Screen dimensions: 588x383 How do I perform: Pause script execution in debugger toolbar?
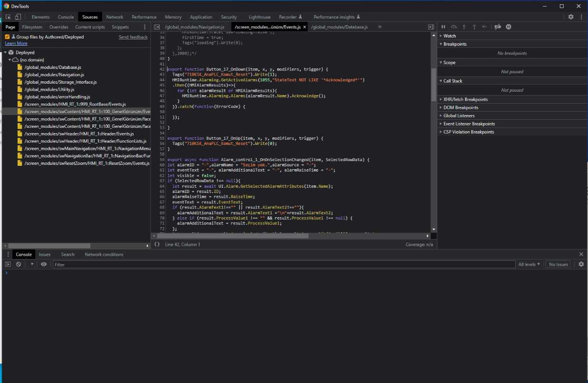443,27
